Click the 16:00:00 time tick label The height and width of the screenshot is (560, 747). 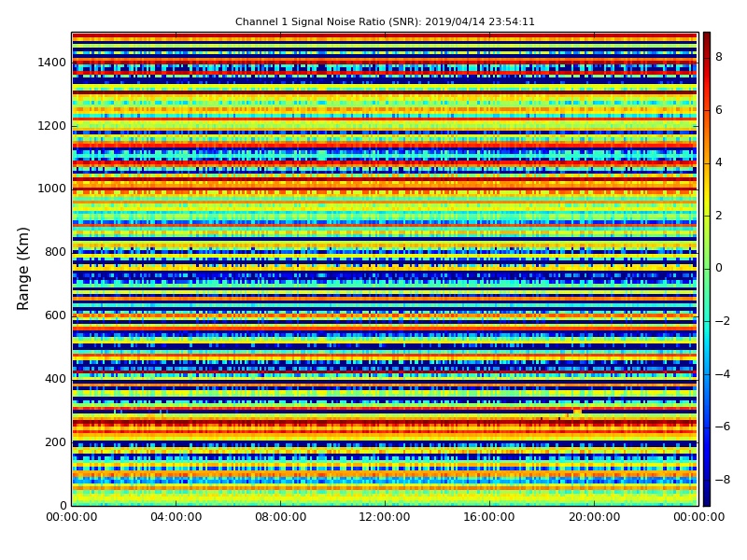pos(489,517)
